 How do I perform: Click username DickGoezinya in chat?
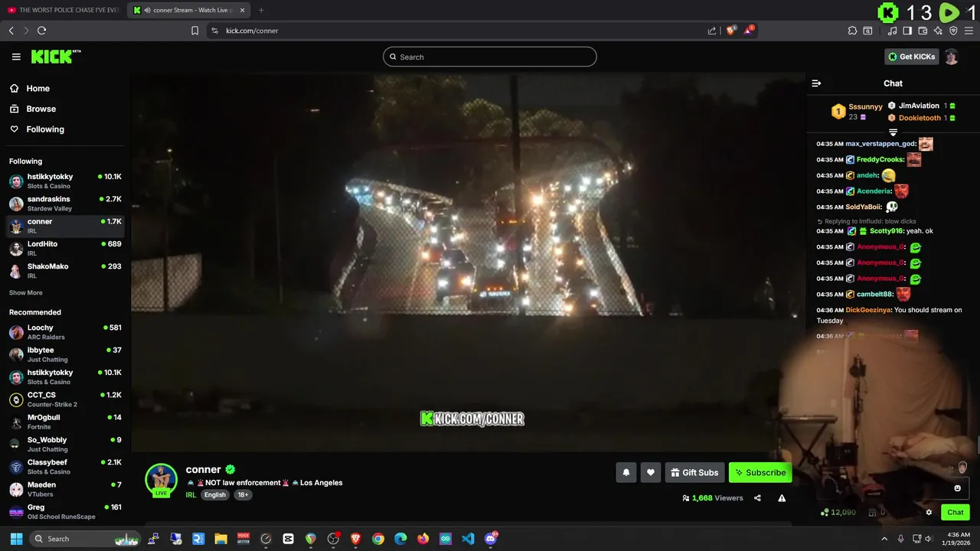point(868,310)
